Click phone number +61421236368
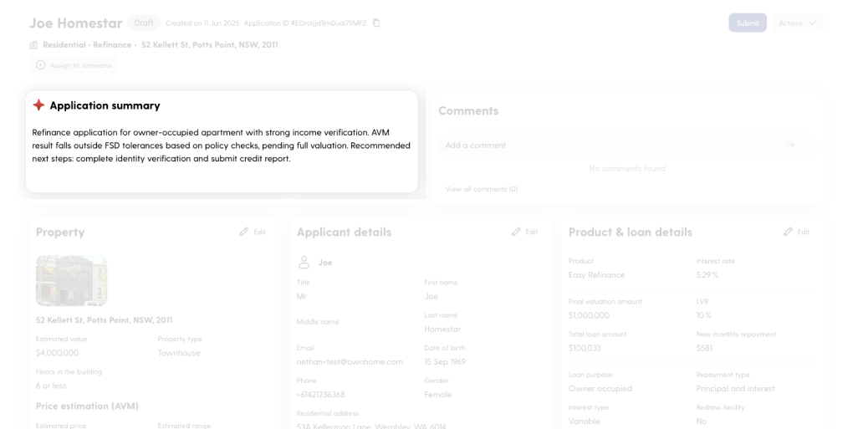This screenshot has width=868, height=429. [x=320, y=395]
